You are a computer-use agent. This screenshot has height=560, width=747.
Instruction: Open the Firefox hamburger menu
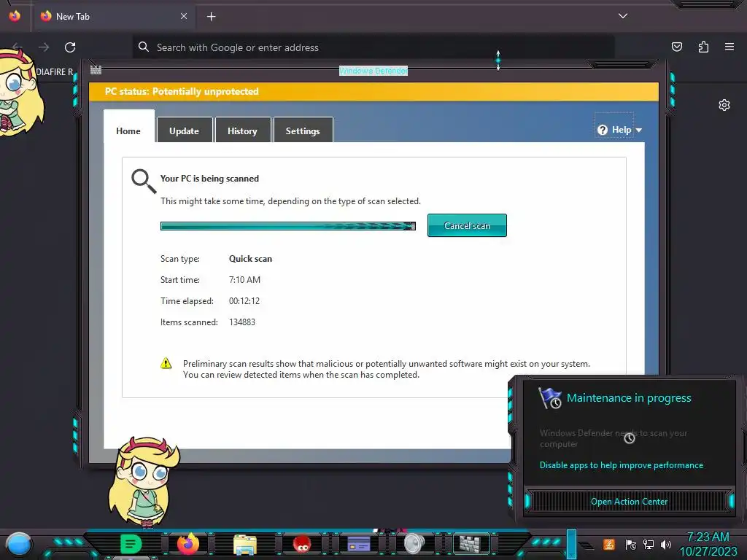(729, 47)
